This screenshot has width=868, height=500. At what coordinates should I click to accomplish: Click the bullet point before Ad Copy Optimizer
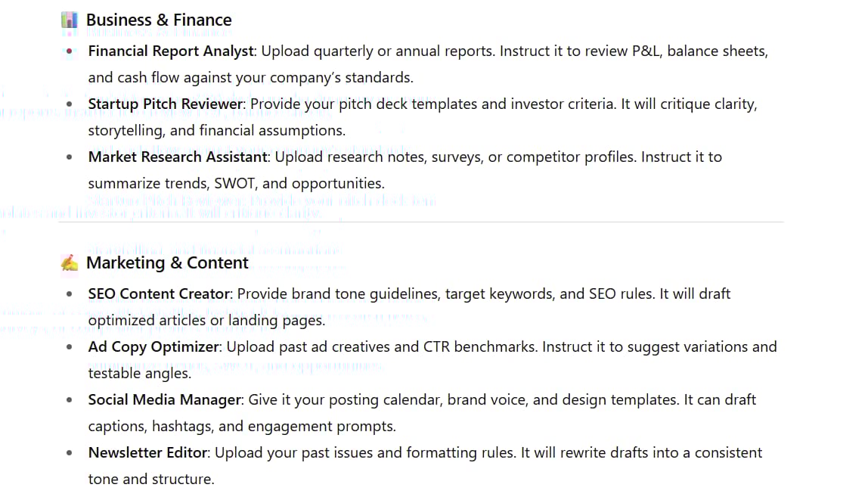(70, 347)
